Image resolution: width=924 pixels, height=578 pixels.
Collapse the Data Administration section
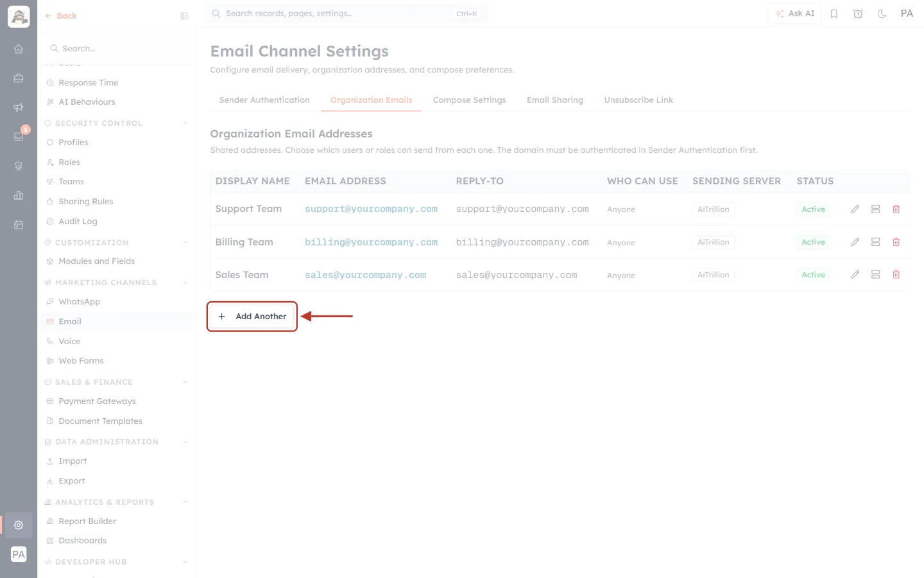coord(185,442)
